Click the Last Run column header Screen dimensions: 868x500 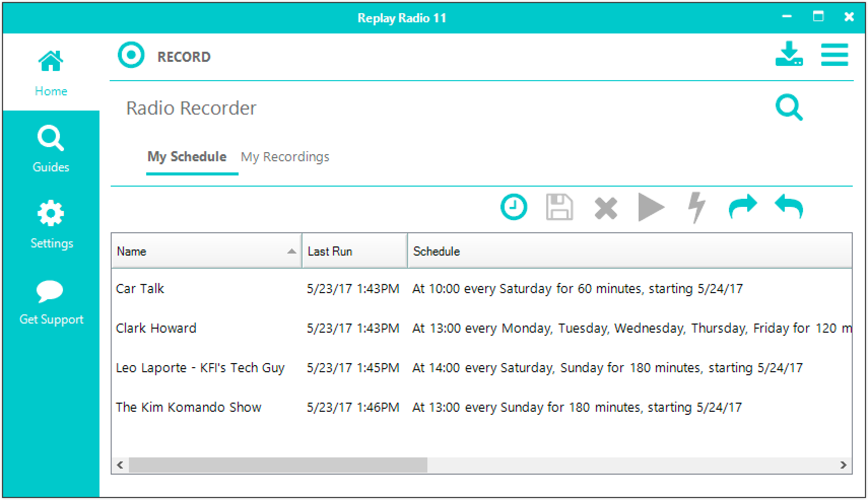(329, 251)
